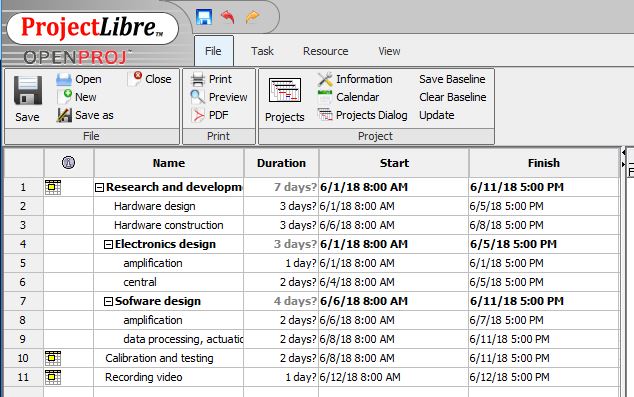Click the orange redo arrow icon
The image size is (634, 397).
(253, 17)
